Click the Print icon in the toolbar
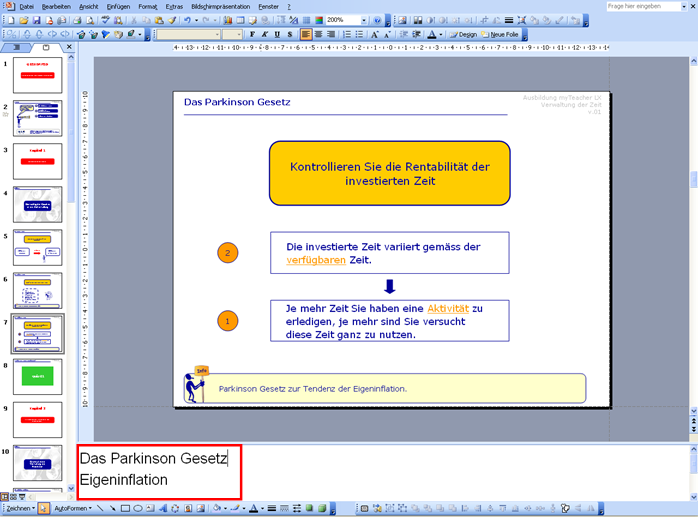 pos(77,20)
